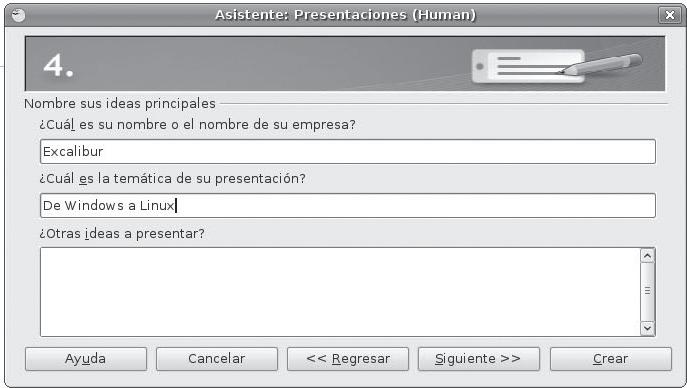Cancel the wizard with Cancelar

216,359
